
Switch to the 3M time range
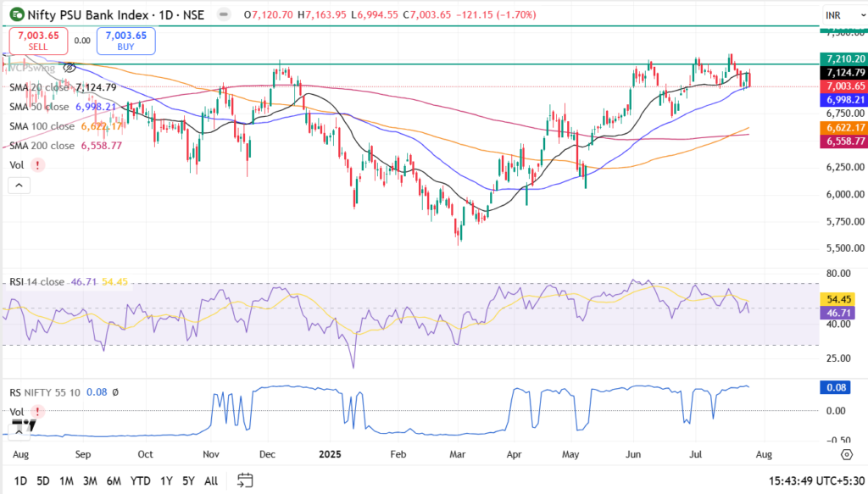tap(90, 480)
